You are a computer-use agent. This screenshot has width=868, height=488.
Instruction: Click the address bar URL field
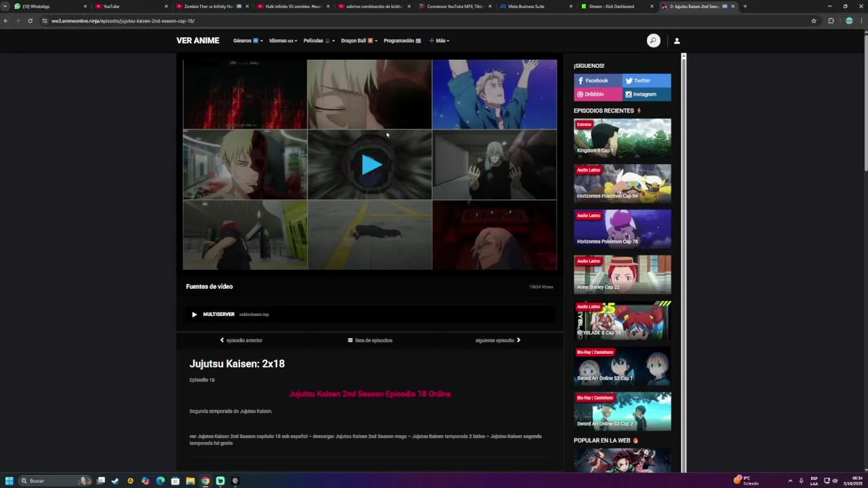tap(427, 21)
